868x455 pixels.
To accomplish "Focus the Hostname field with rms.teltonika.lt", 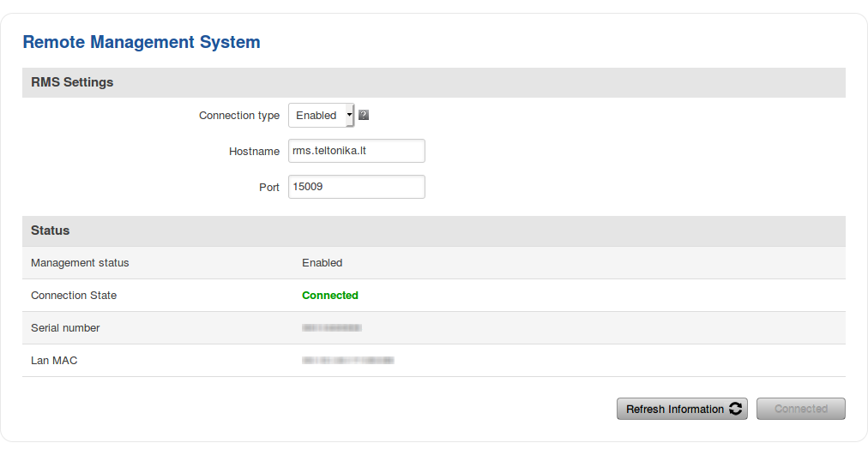I will (356, 151).
